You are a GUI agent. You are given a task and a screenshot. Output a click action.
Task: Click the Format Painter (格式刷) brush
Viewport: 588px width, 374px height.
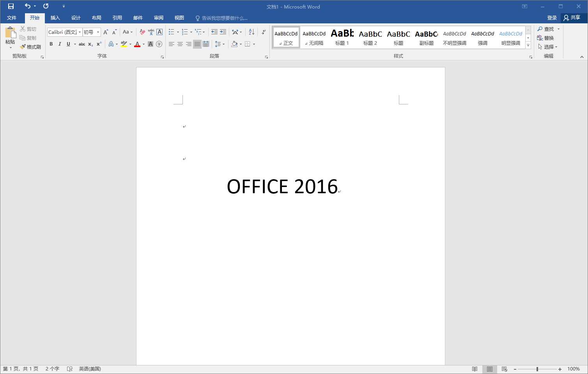pyautogui.click(x=30, y=47)
